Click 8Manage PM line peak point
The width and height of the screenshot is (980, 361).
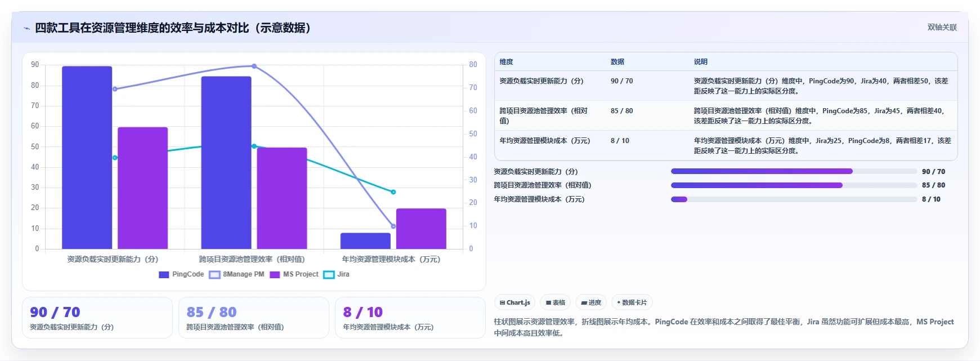click(254, 66)
